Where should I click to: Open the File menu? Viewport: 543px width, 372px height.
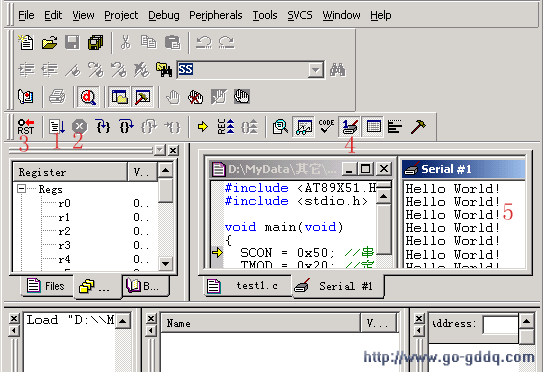tap(26, 15)
